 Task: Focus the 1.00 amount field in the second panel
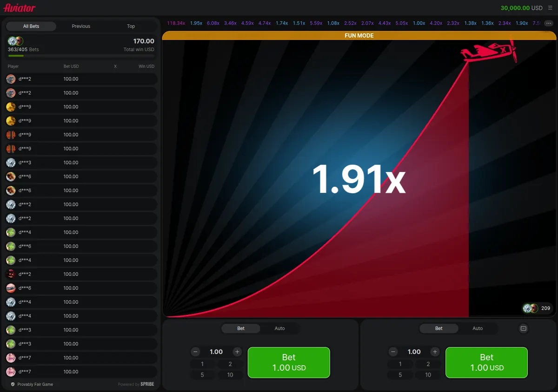pos(414,352)
